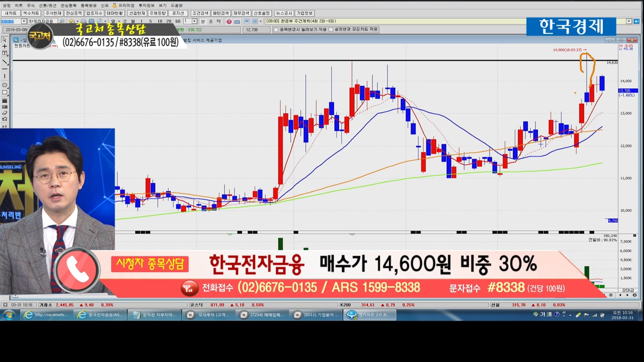Open the stock code dropdown arrow
644x362 pixels.
[24, 22]
